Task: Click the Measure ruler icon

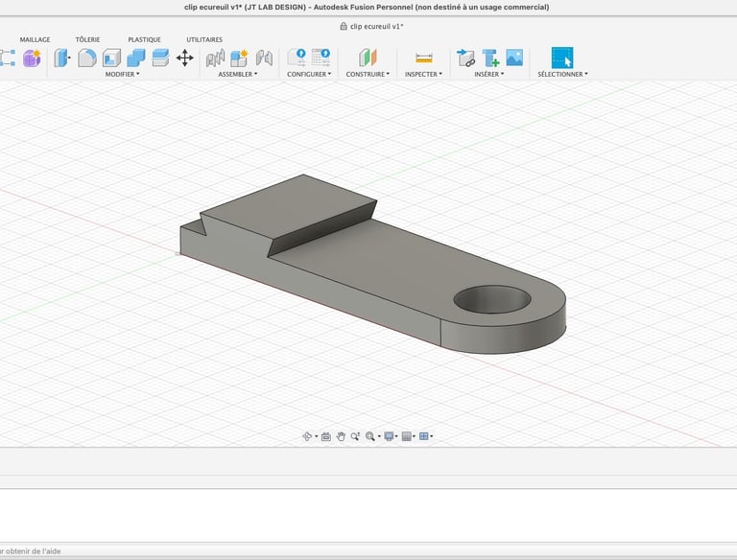Action: pos(423,58)
